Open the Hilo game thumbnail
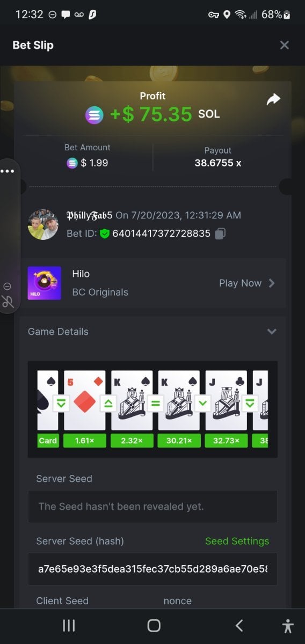The height and width of the screenshot is (644, 305). pyautogui.click(x=44, y=283)
